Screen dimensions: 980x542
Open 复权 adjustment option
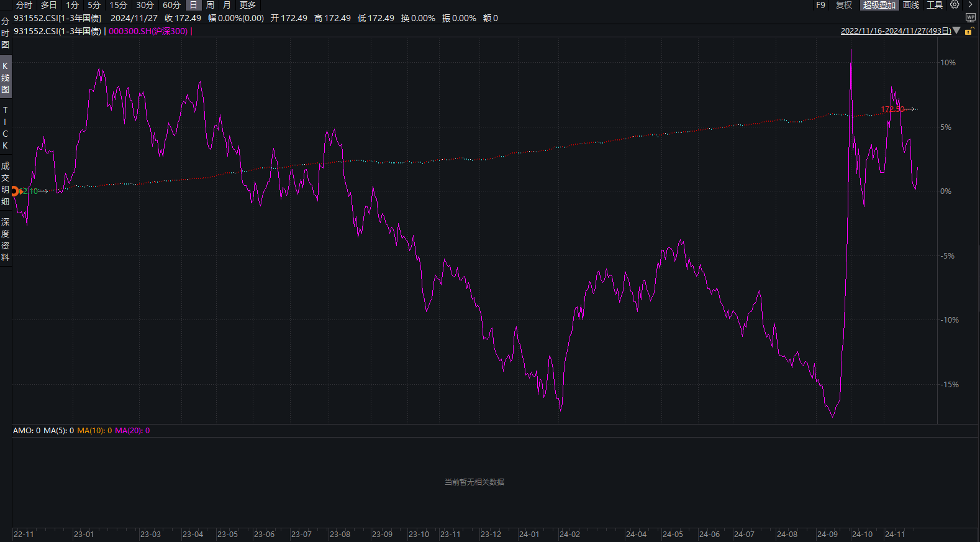point(844,5)
